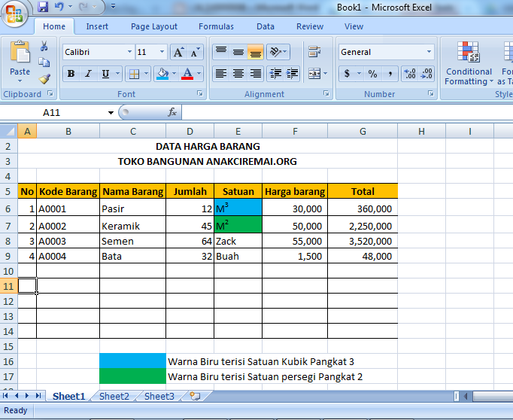Click Increase Decimal button
The width and height of the screenshot is (513, 420).
pos(410,74)
